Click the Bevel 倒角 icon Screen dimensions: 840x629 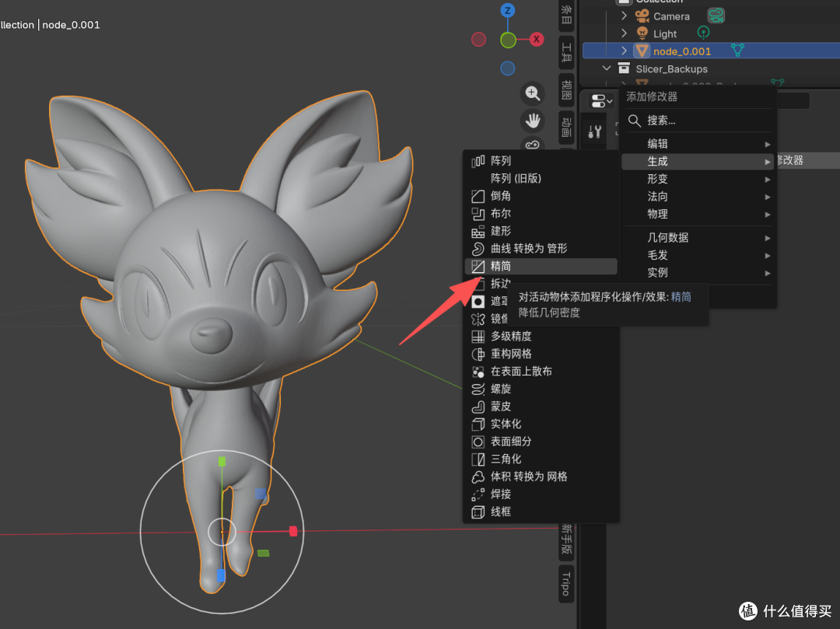point(478,196)
